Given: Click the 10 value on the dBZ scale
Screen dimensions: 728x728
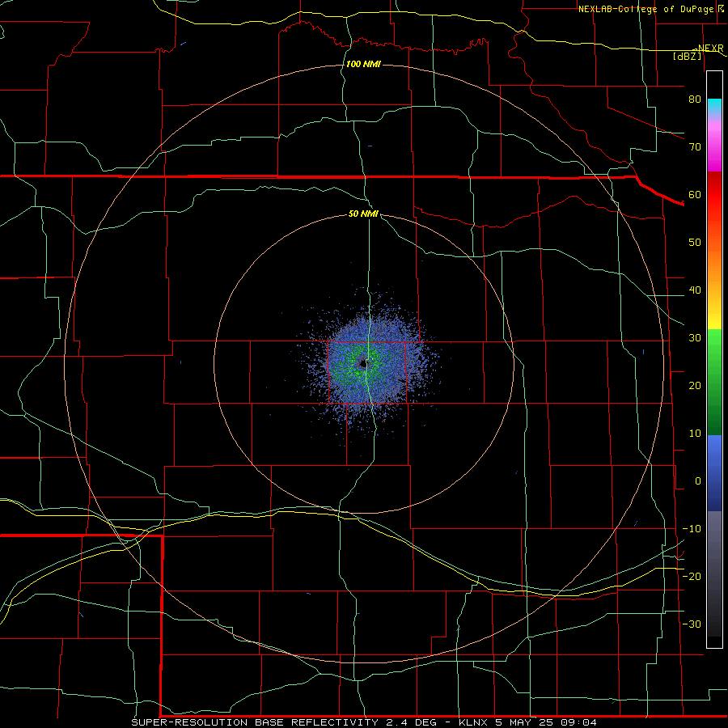Looking at the screenshot, I should [695, 434].
